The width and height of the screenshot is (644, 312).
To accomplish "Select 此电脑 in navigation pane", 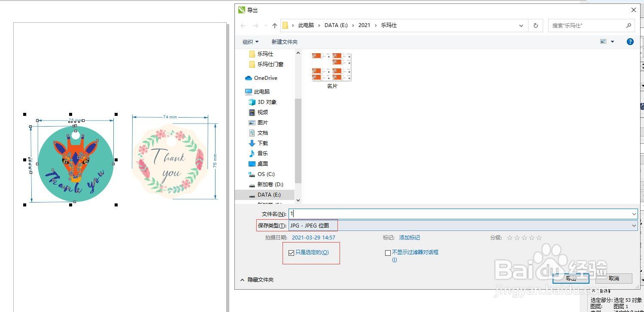I will click(x=257, y=92).
